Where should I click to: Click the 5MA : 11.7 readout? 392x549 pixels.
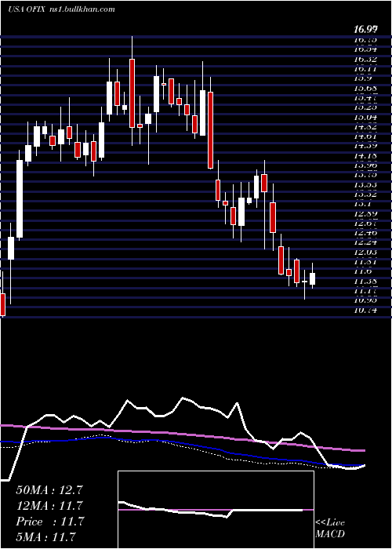point(45,536)
